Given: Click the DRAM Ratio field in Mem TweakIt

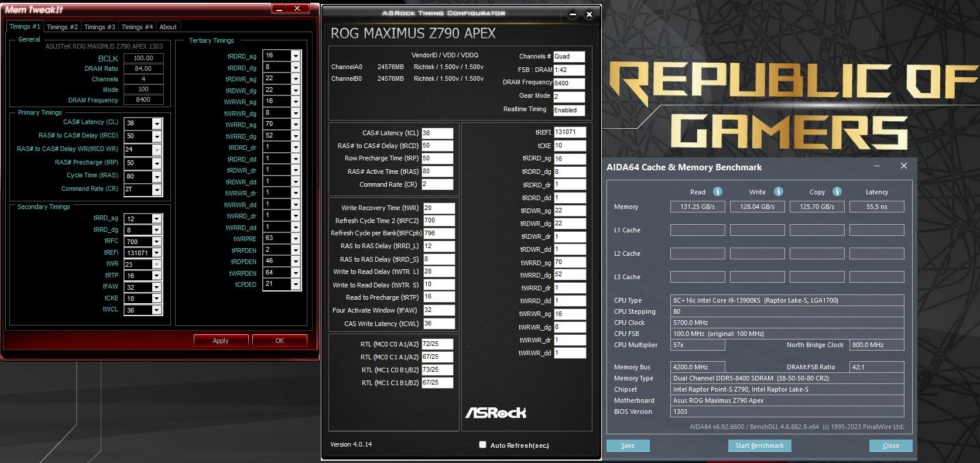Looking at the screenshot, I should 143,68.
